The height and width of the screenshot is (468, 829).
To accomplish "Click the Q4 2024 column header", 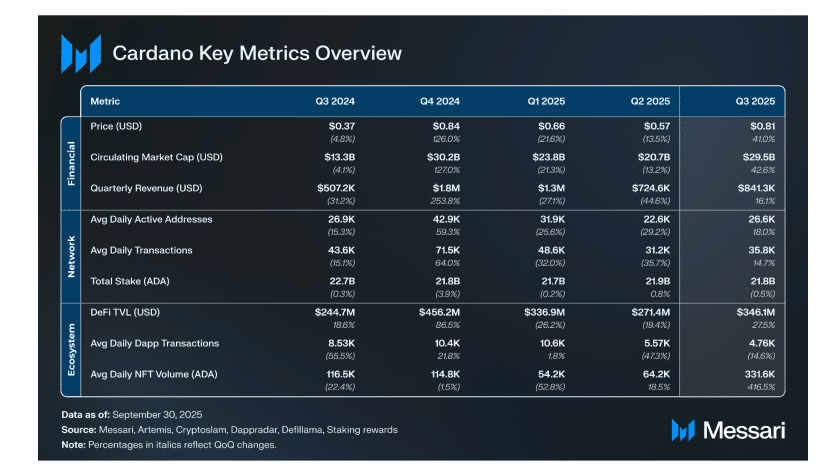I will [440, 101].
